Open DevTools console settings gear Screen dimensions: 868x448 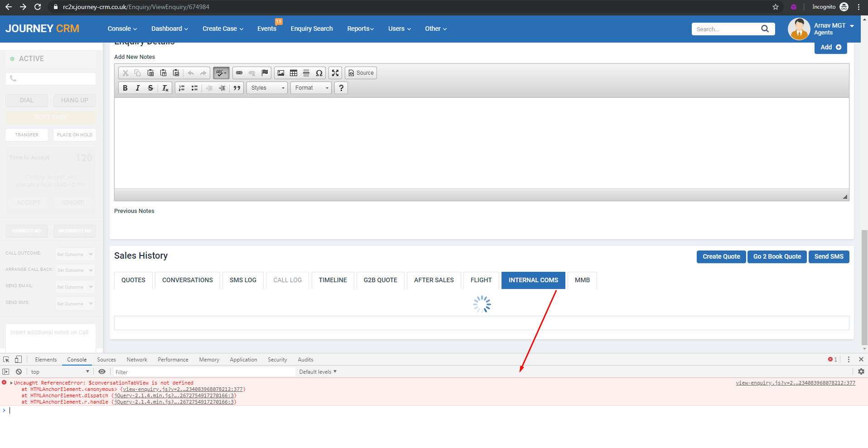coord(861,371)
